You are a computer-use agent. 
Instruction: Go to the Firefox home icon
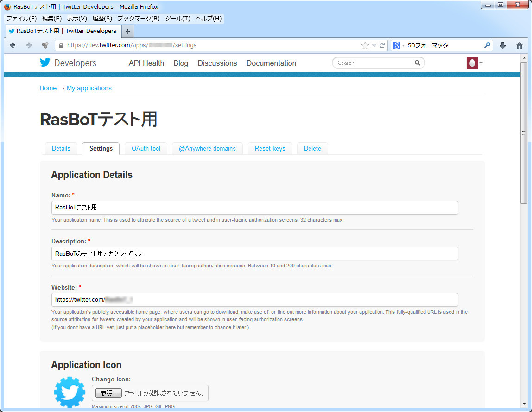(x=519, y=45)
